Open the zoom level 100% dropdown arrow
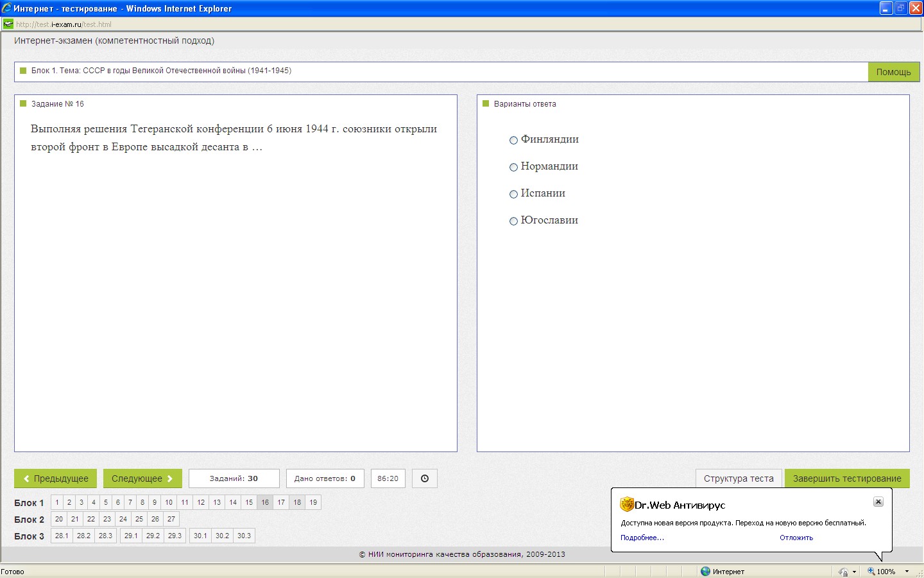The height and width of the screenshot is (578, 924). point(907,572)
